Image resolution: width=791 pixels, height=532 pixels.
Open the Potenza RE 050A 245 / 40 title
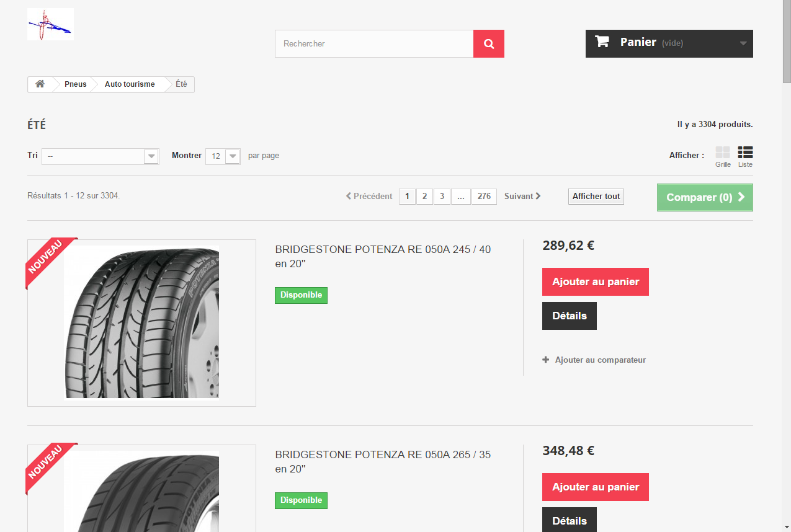(x=383, y=256)
